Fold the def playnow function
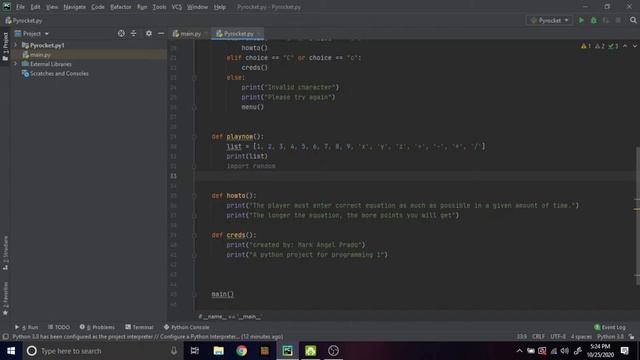Image resolution: width=640 pixels, height=360 pixels. tap(194, 137)
